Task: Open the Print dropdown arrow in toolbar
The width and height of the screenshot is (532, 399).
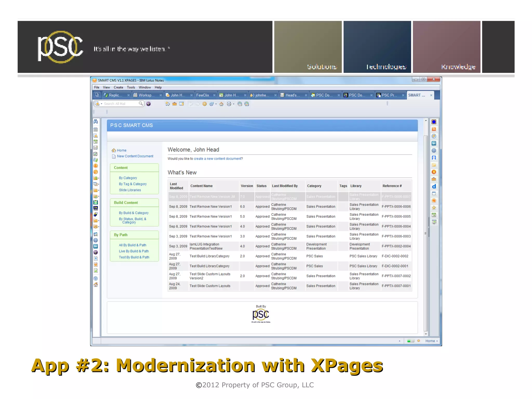Action: (x=234, y=104)
